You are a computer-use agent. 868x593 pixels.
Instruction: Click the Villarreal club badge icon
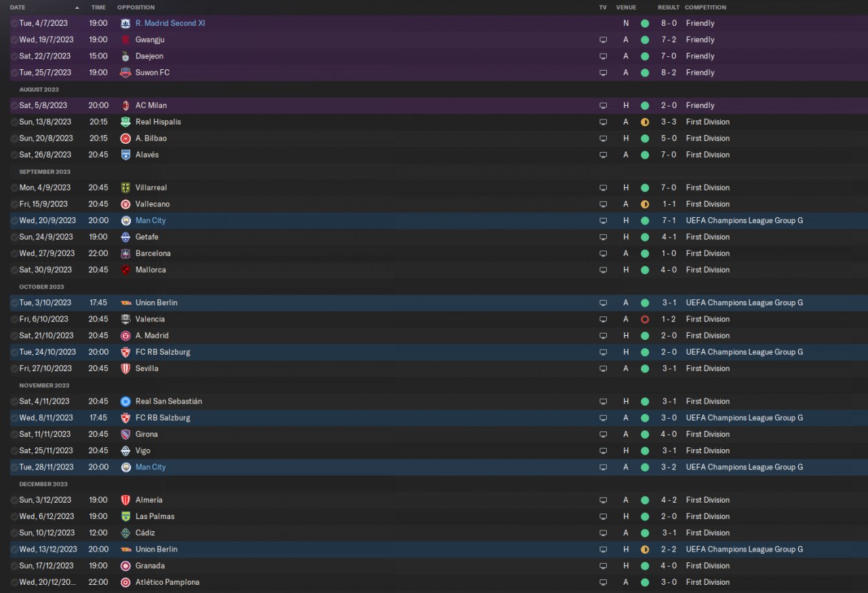coord(125,187)
